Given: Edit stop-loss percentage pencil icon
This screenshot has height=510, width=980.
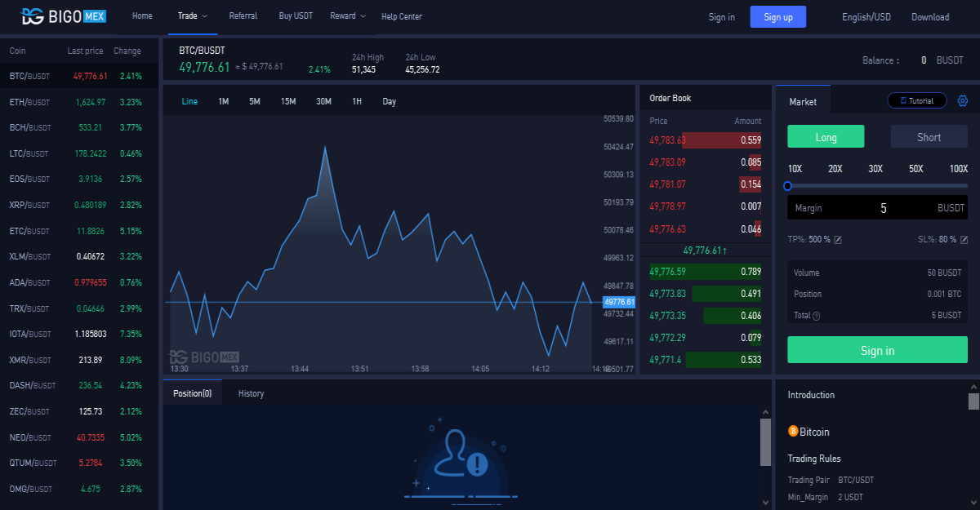Looking at the screenshot, I should pos(964,239).
